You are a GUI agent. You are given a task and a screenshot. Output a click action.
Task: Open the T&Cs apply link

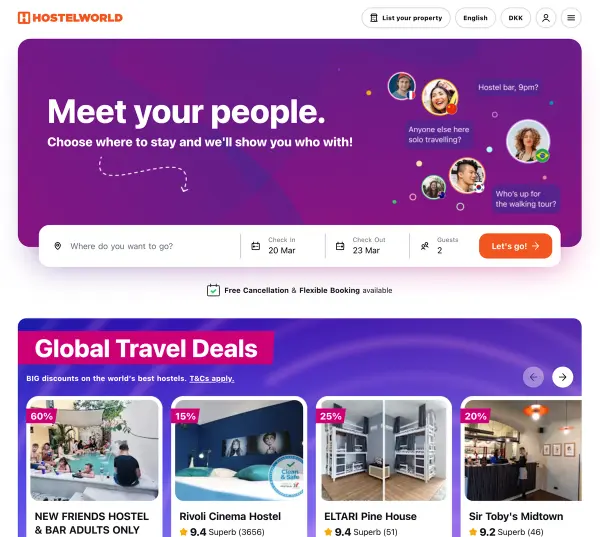(212, 379)
